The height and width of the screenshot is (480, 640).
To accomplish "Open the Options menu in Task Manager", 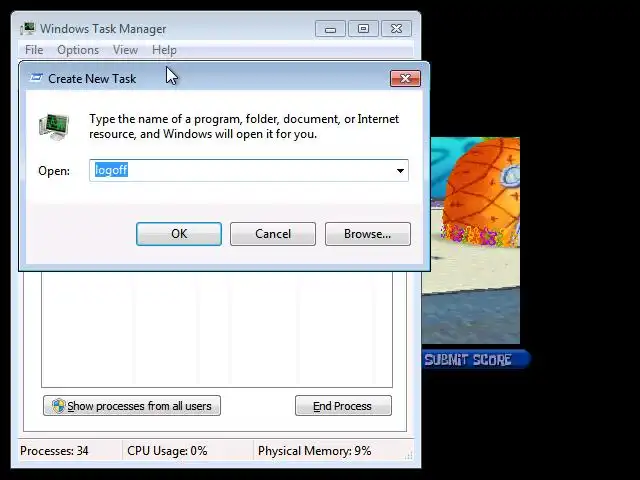I will [78, 50].
